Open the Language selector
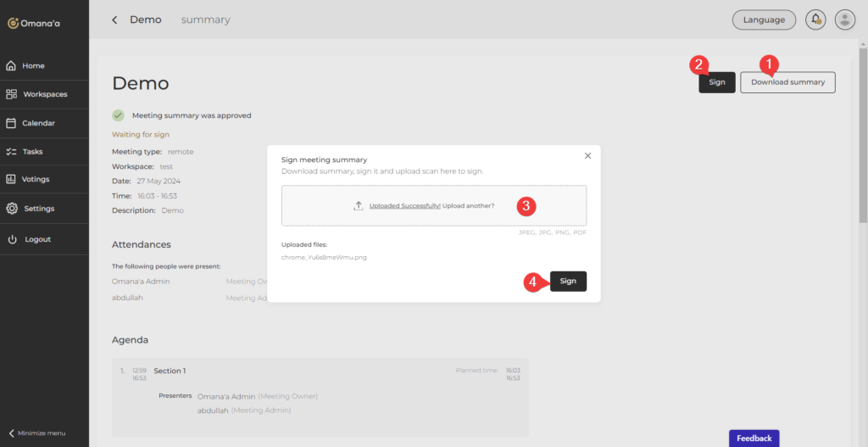The width and height of the screenshot is (868, 447). click(x=764, y=20)
